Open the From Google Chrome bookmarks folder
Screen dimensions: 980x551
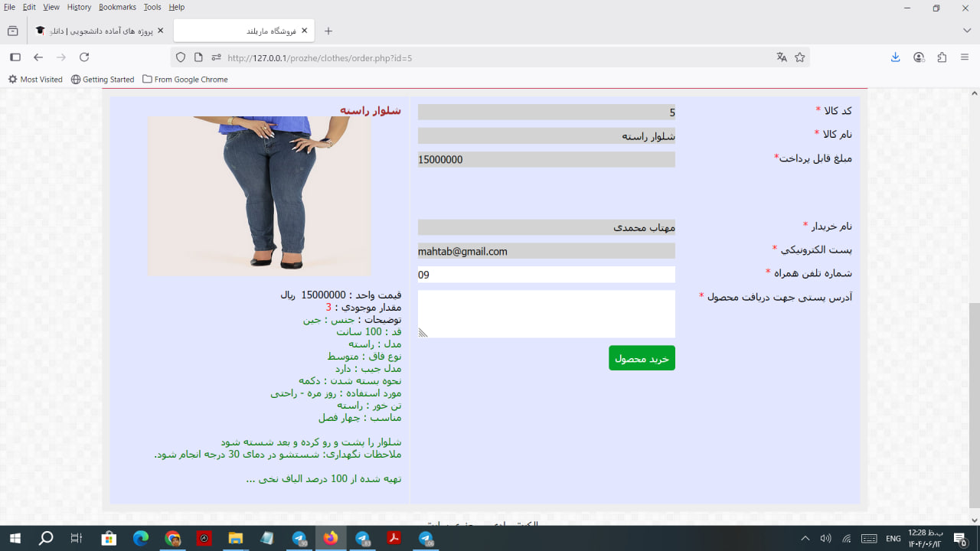click(x=185, y=80)
